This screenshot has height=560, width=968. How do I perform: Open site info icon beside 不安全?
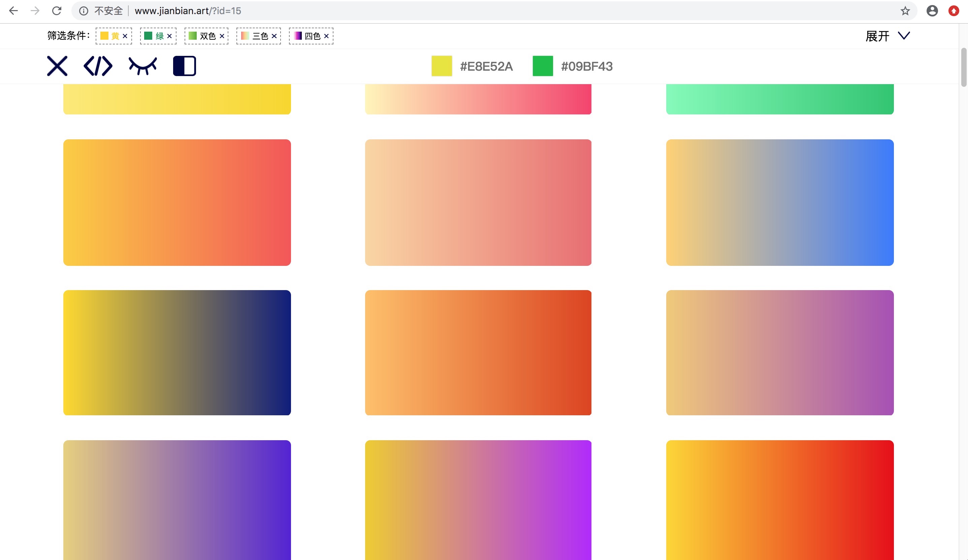click(x=83, y=11)
